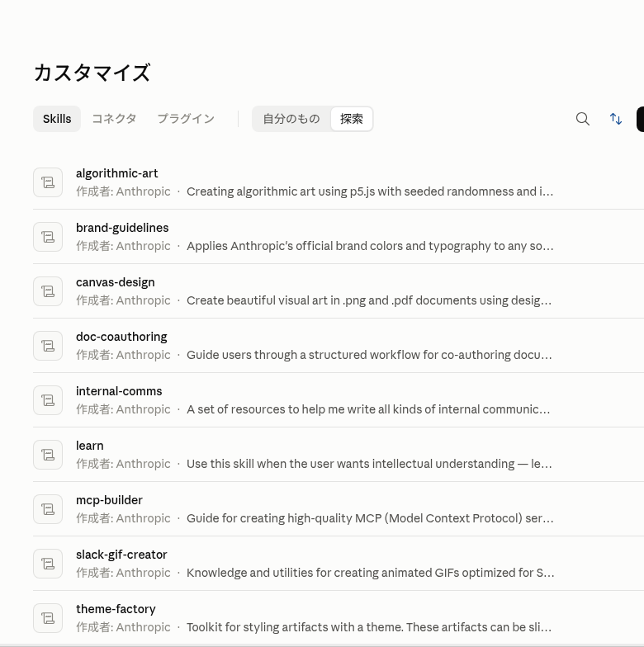Switch to the コネクタ tab
This screenshot has width=644, height=647.
pos(114,119)
